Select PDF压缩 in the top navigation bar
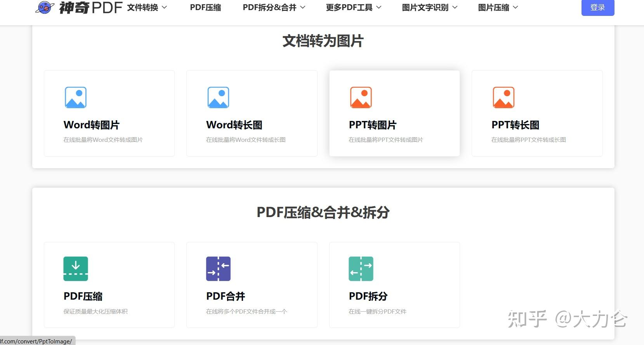 point(205,7)
